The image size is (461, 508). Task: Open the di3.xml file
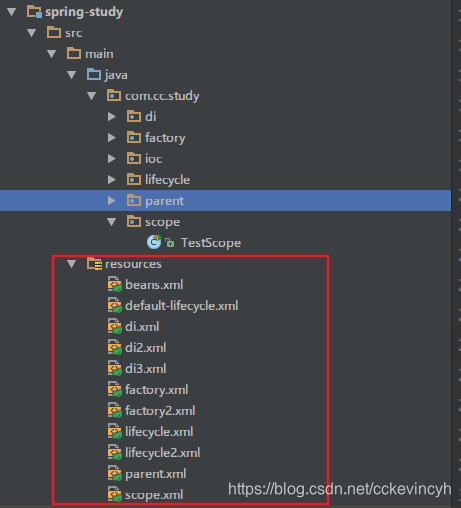click(146, 369)
